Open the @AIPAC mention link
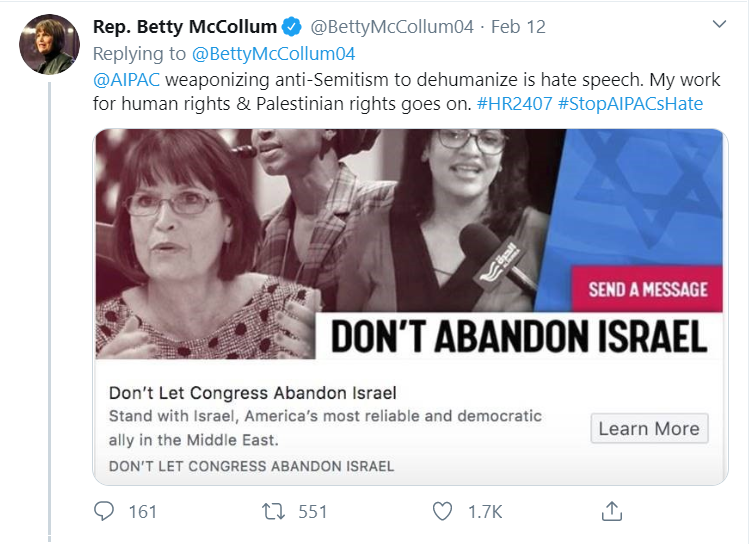Viewport: 749px width, 544px height. (126, 80)
